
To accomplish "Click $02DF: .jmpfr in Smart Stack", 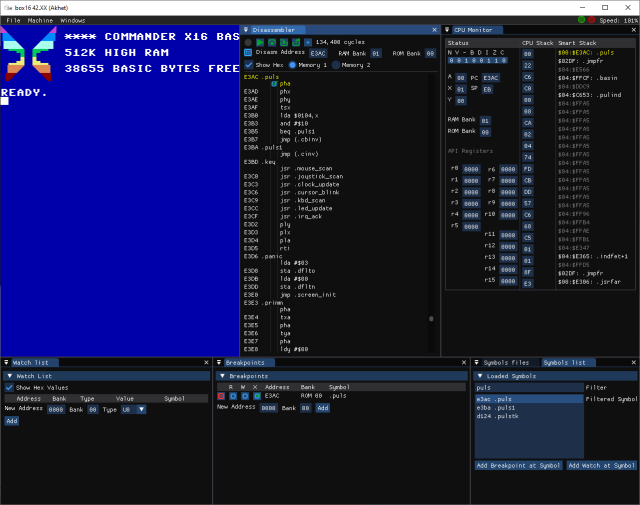I will (x=580, y=61).
